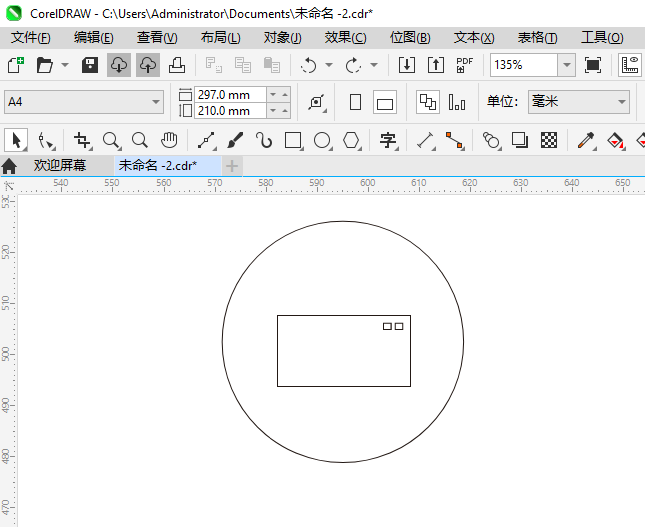645x527 pixels.
Task: Click the cloud download icon
Action: [119, 65]
